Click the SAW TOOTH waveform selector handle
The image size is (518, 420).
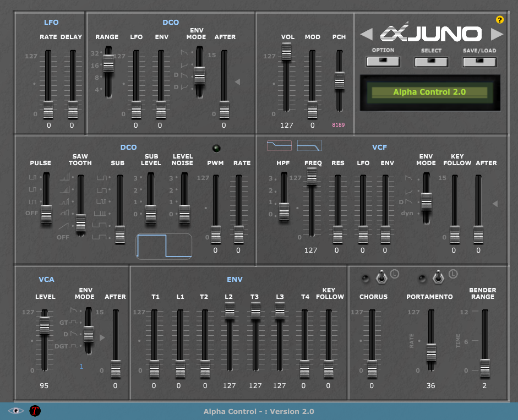click(x=80, y=223)
